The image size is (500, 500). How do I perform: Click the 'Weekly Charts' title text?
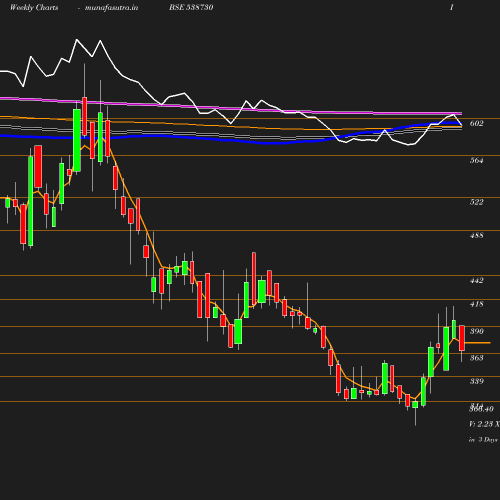(34, 7)
